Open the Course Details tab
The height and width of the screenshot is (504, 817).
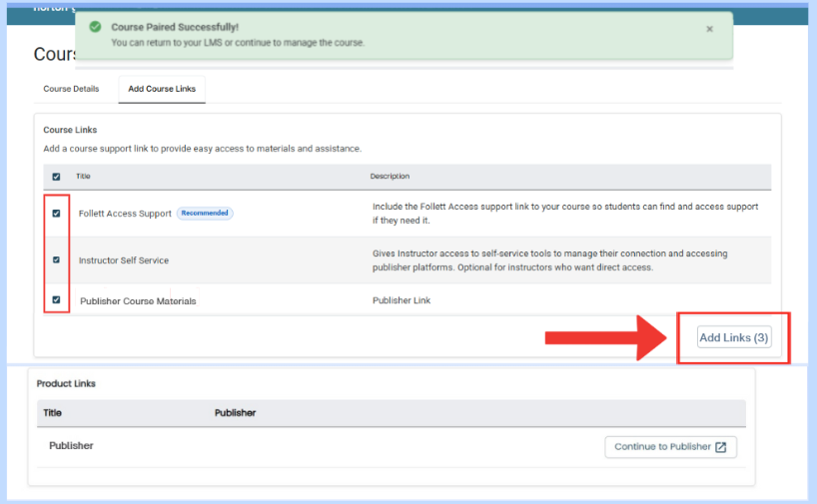tap(71, 89)
